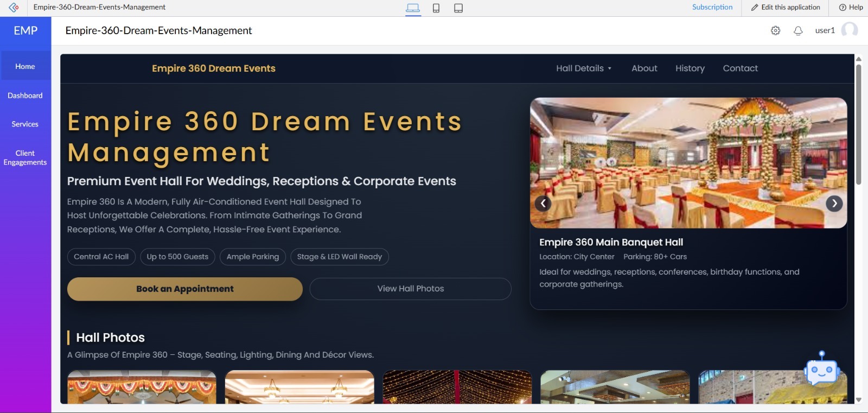Open the first hall photo thumbnail
Viewport: 868px width, 413px height.
coord(142,387)
